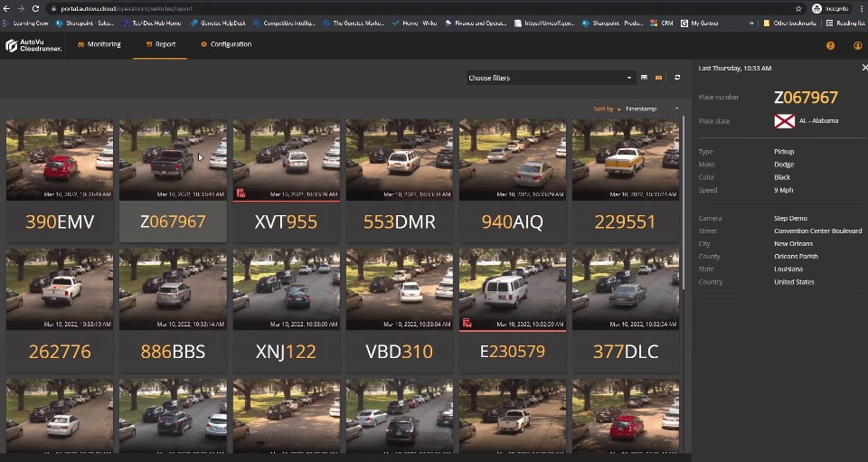Click the Step Demo camera value

[790, 218]
